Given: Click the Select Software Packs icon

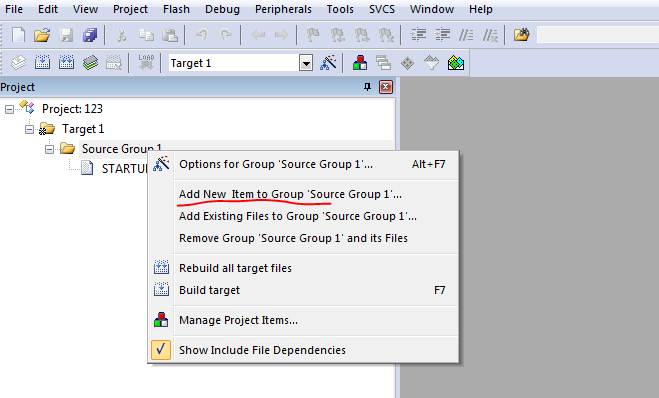Looking at the screenshot, I should pos(432,63).
